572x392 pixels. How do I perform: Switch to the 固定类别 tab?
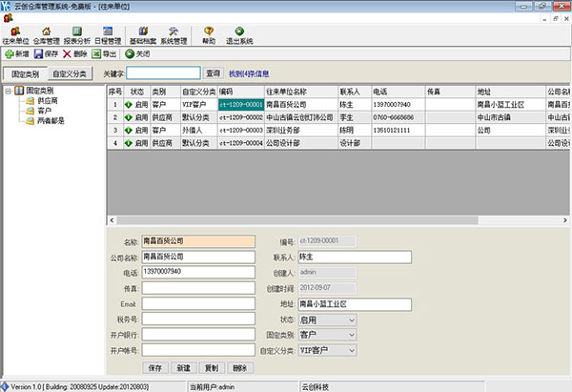click(x=24, y=73)
